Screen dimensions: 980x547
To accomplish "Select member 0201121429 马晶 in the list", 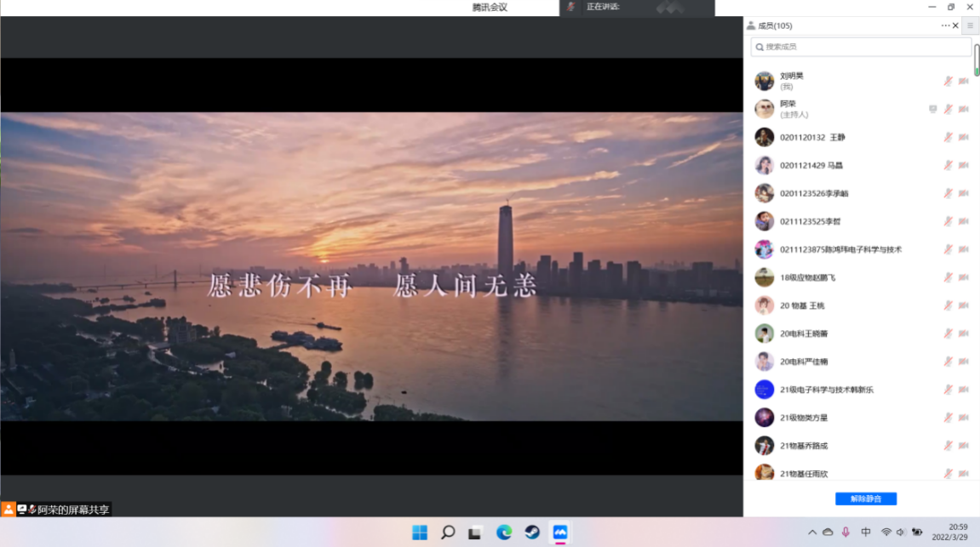I will pos(811,165).
